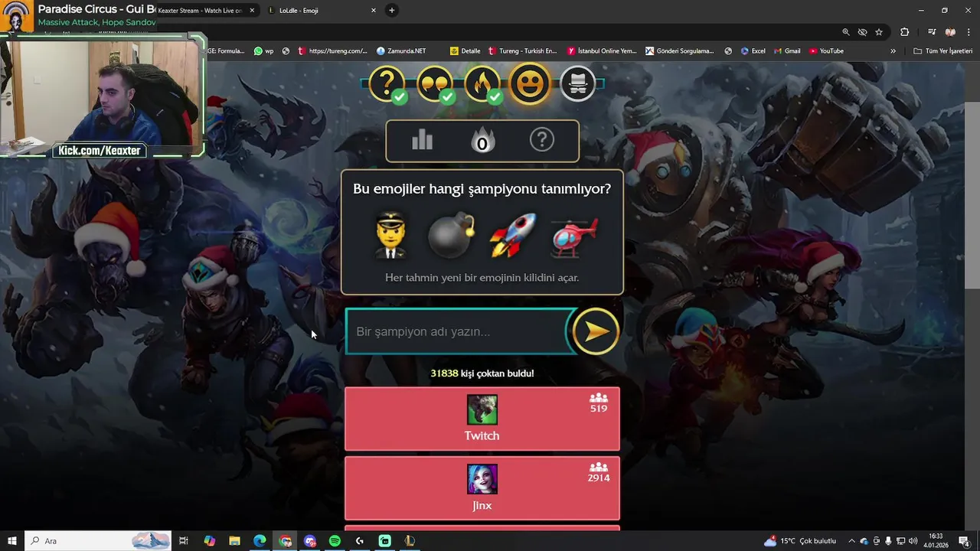Open the Gmail bookmark
Viewport: 980px width, 551px height.
[787, 51]
